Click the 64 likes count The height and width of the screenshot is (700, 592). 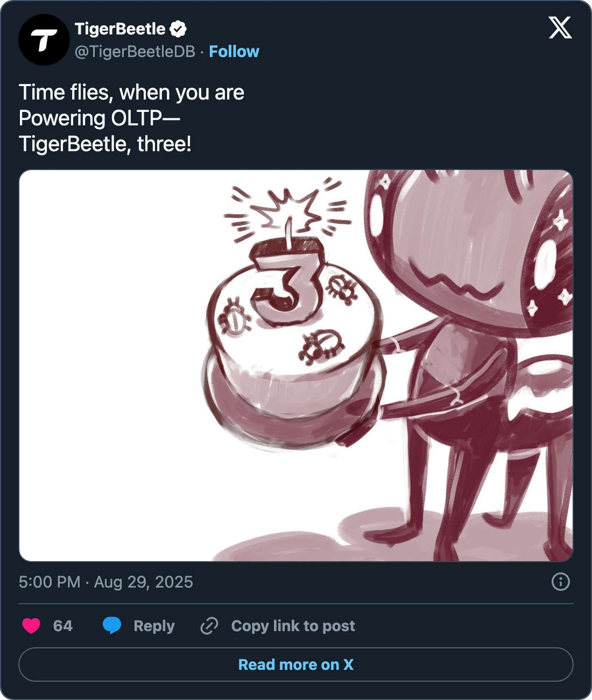(63, 626)
